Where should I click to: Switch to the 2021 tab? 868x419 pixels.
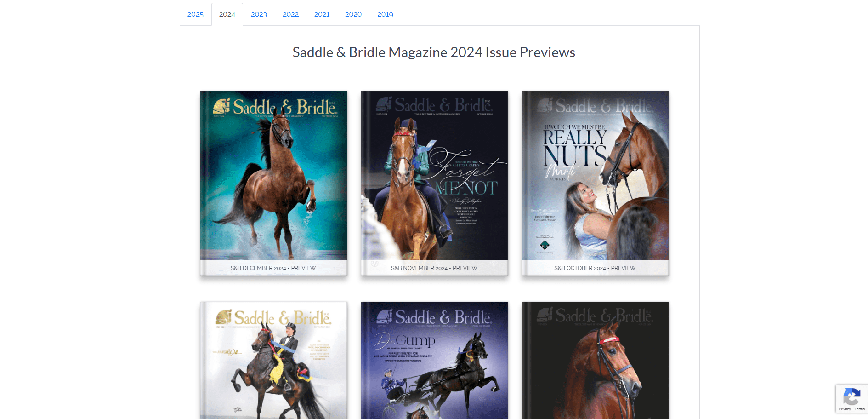[322, 14]
